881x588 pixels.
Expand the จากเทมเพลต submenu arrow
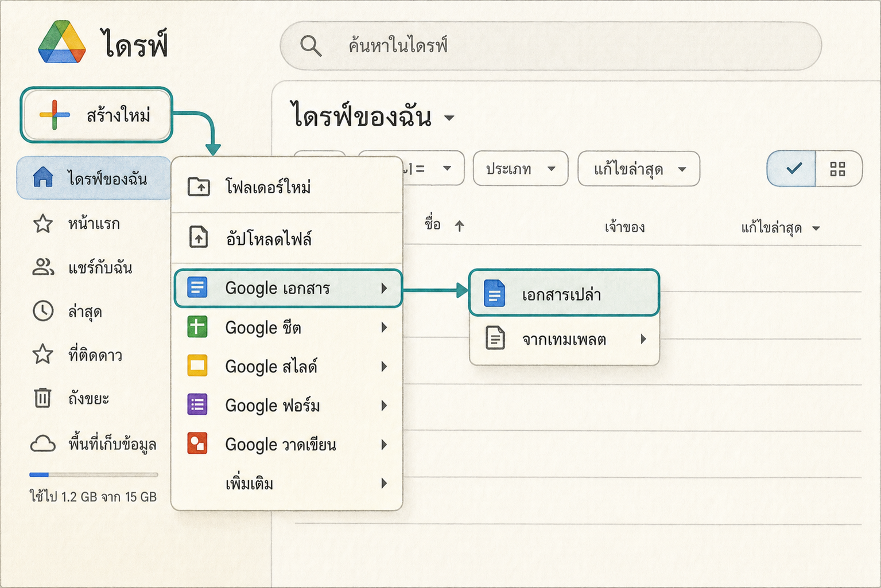coord(643,339)
